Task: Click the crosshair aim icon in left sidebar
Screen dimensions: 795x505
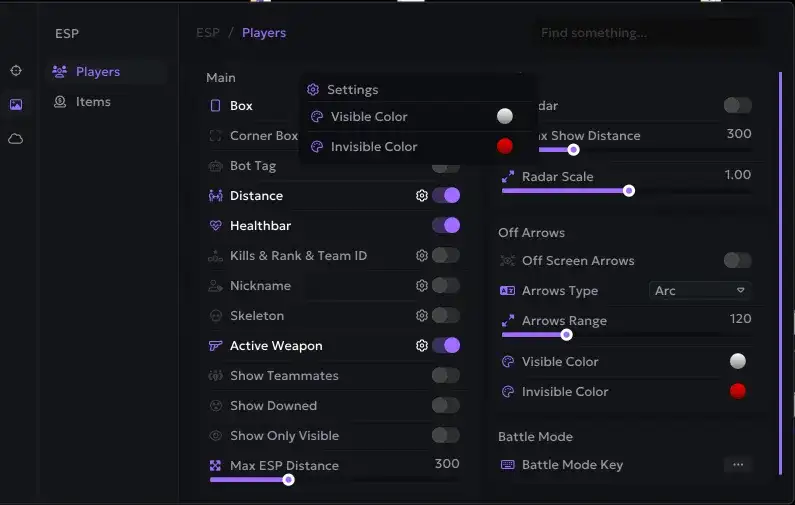Action: tap(16, 71)
